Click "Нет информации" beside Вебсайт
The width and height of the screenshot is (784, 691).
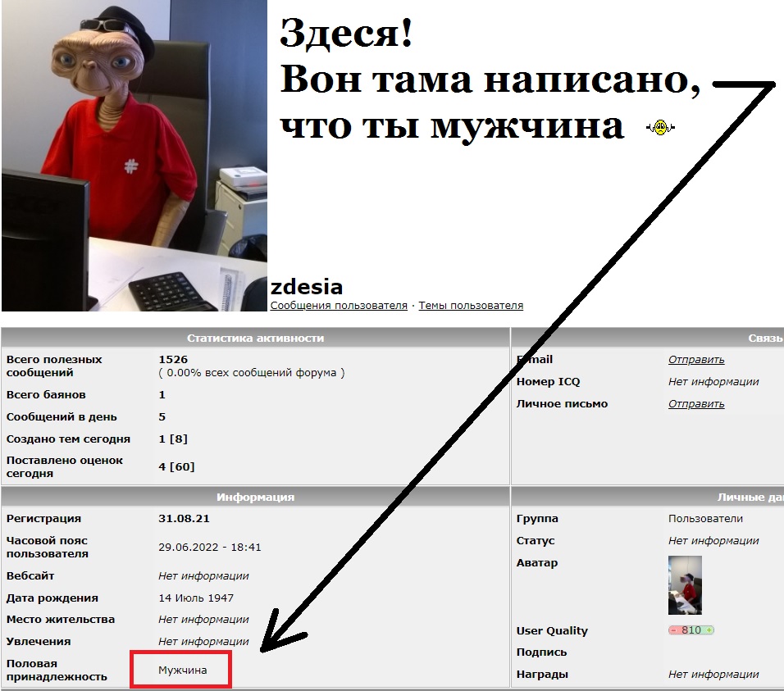coord(203,576)
